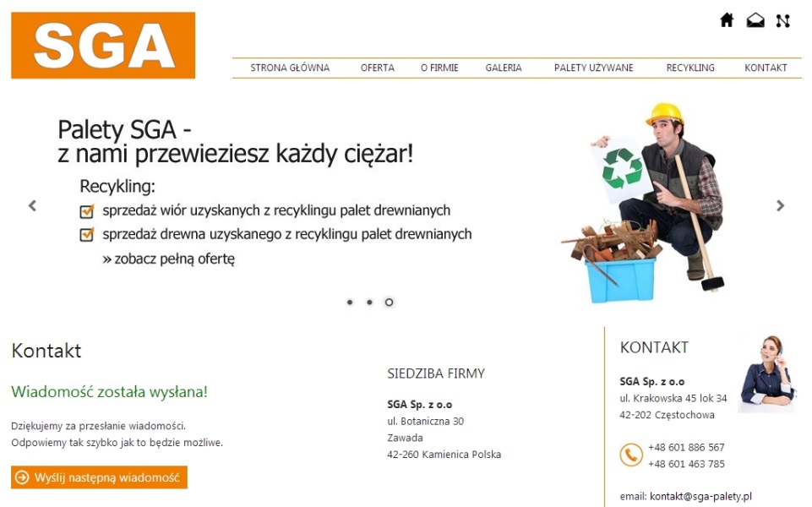Click checkmark icon beside 'sprzedaż drewna'
Screen dimensions: 812x507
click(87, 235)
